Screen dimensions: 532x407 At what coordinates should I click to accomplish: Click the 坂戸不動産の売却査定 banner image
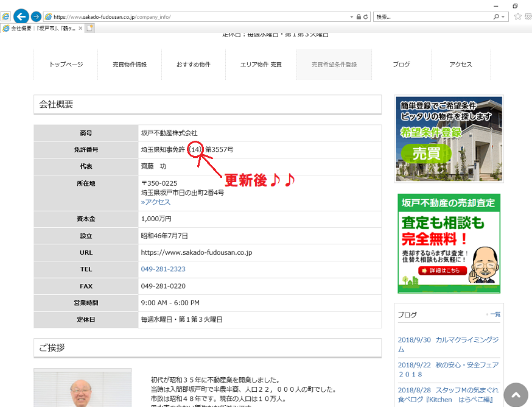tap(449, 243)
